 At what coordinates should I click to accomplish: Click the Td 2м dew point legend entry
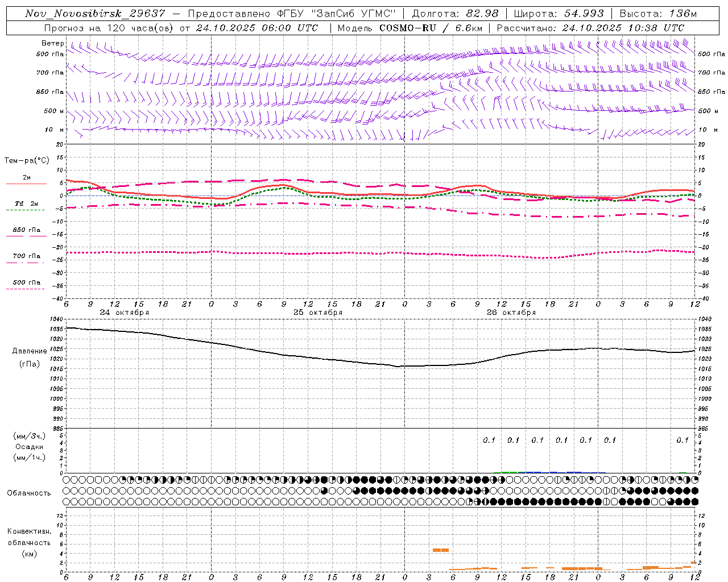26,203
